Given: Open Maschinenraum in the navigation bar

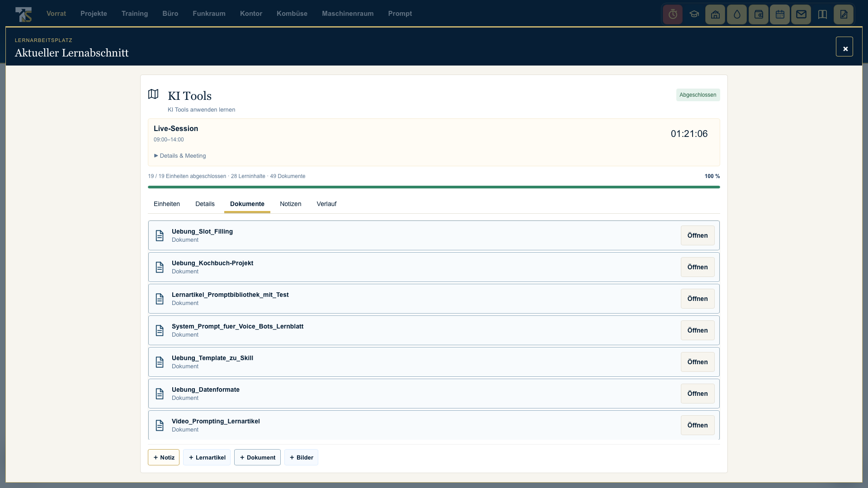Looking at the screenshot, I should pos(348,14).
